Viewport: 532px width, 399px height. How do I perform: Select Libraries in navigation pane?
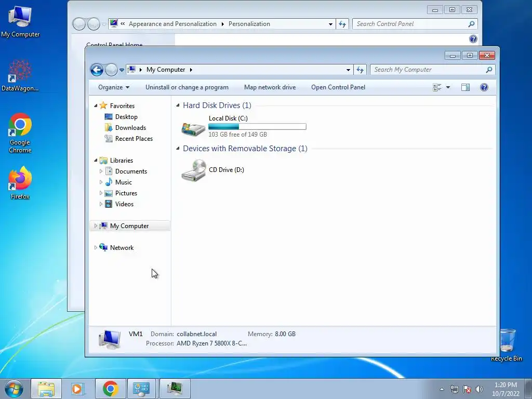pos(122,161)
